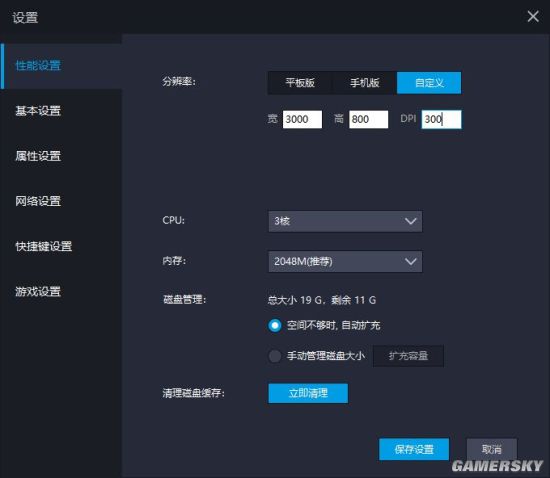This screenshot has width=550, height=478.
Task: Click the text 总大小 19 G, 剩余 11 G
Action: 322,300
